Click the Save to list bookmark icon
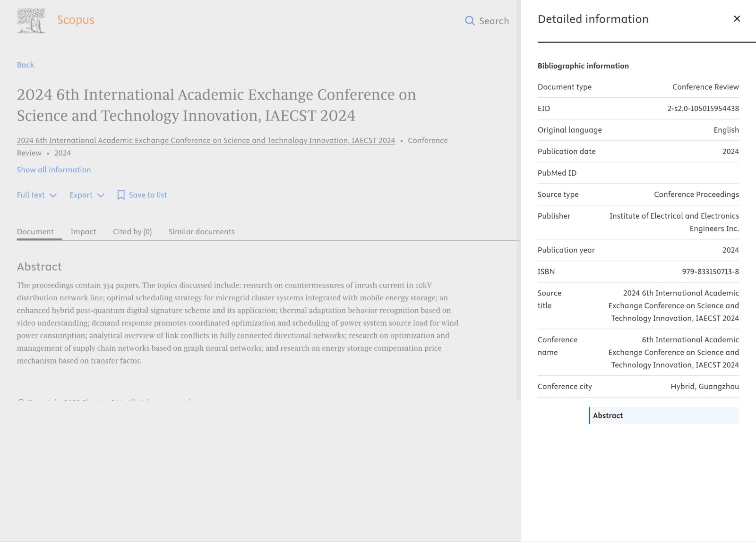Viewport: 756px width, 542px height. tap(121, 195)
